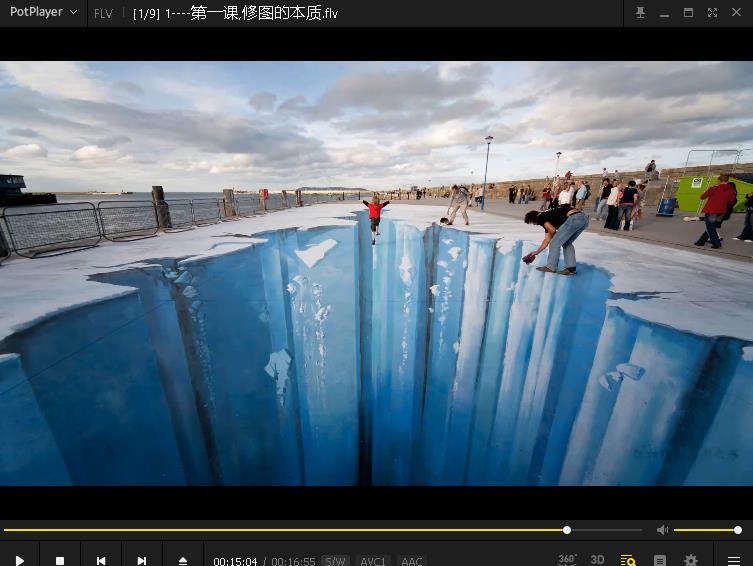Maximize the PotPlayer window

(688, 12)
